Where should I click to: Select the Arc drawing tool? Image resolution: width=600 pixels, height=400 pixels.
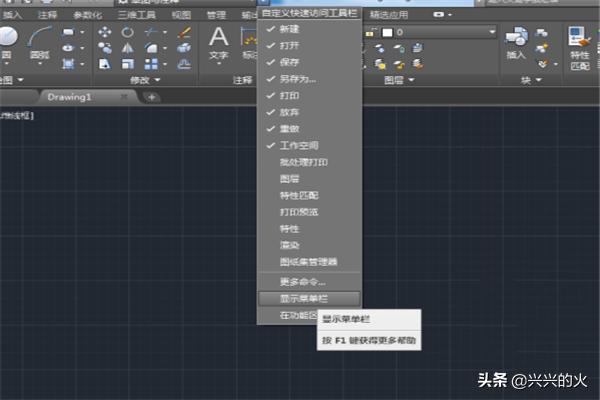[x=40, y=40]
